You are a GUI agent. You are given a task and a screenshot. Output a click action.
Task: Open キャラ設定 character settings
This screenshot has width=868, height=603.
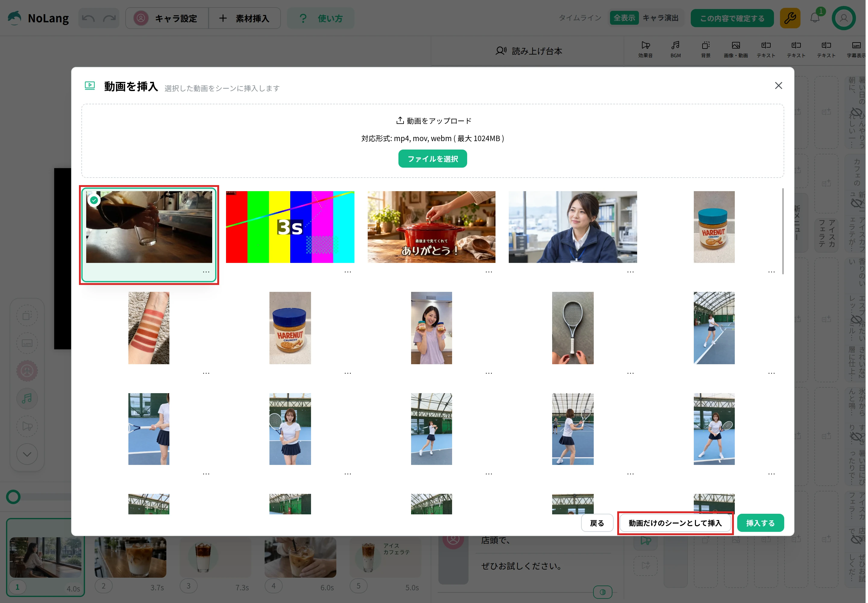point(167,18)
